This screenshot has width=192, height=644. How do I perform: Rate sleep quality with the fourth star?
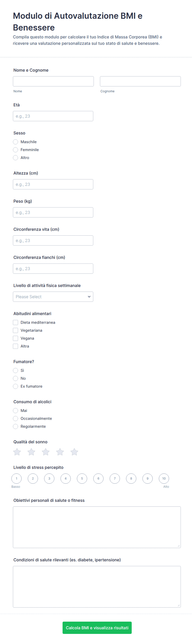coord(60,452)
